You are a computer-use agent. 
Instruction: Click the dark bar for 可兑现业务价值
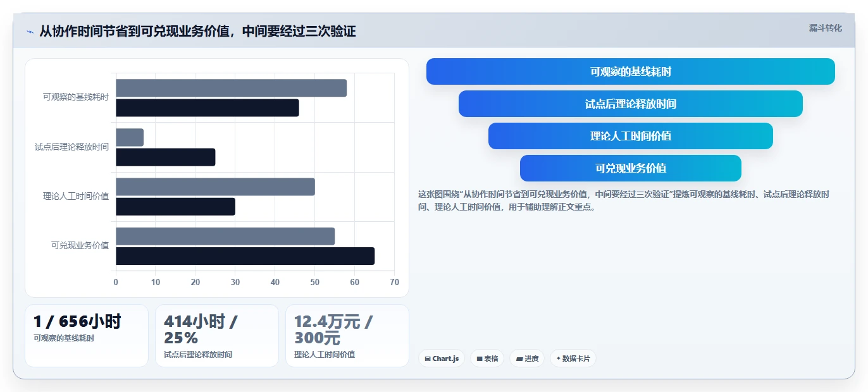245,256
